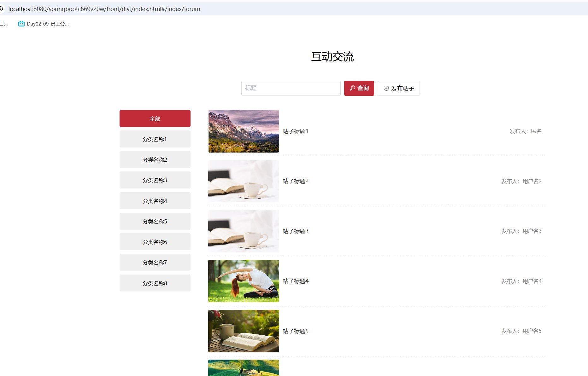588x376 pixels.
Task: Focus the 标题 search input field
Action: pyautogui.click(x=291, y=88)
